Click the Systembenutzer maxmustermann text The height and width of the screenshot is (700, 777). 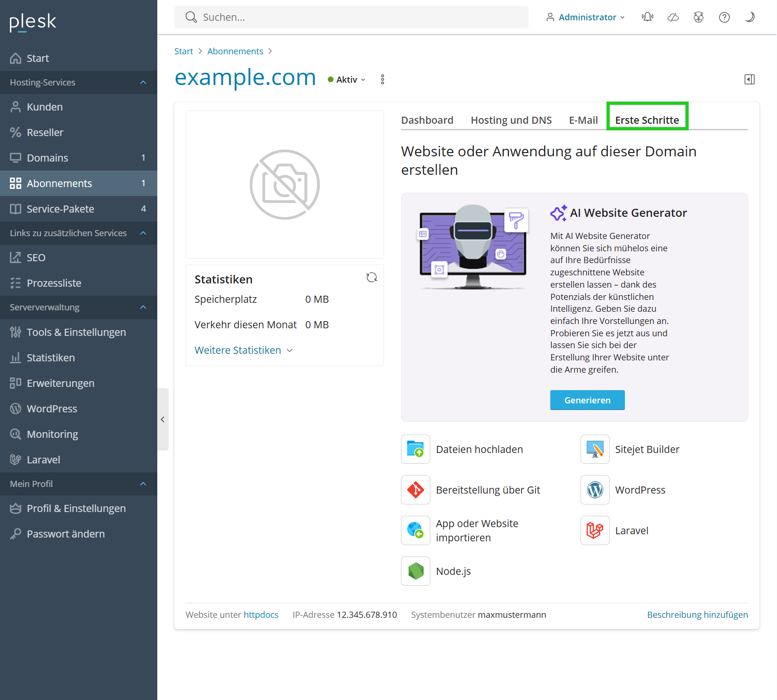tap(478, 615)
